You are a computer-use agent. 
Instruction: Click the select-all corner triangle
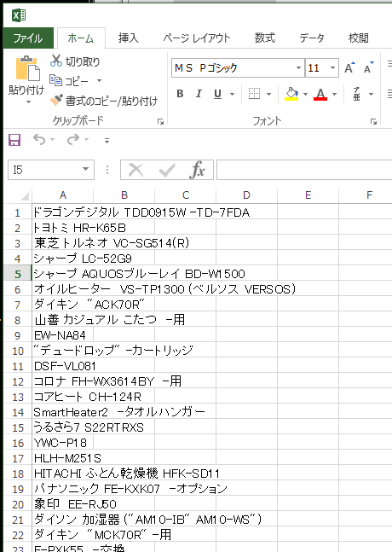click(x=25, y=196)
